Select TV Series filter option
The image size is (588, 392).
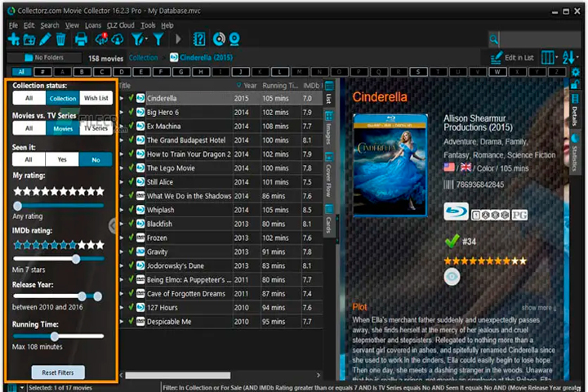point(96,128)
